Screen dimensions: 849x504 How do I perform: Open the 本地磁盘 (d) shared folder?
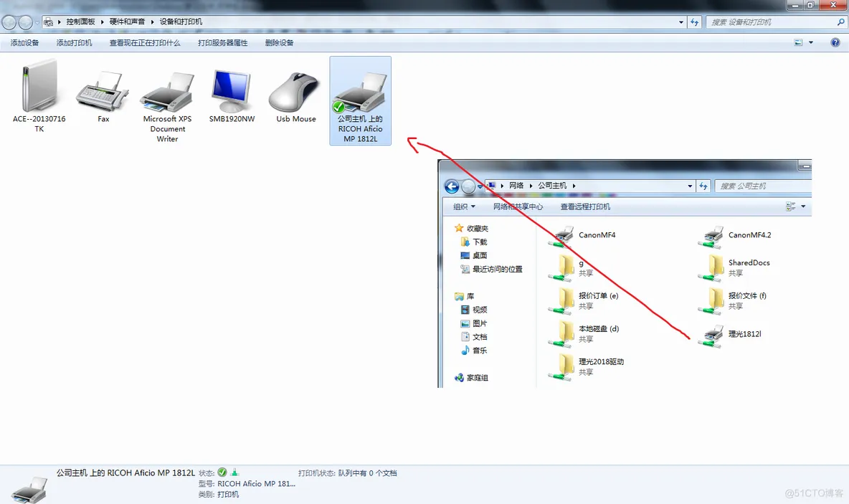tap(584, 334)
